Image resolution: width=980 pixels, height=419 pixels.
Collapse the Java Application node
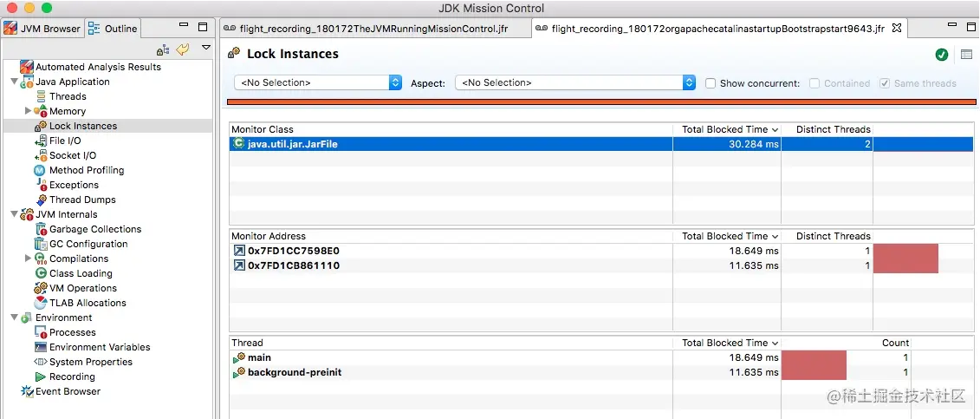click(x=14, y=82)
